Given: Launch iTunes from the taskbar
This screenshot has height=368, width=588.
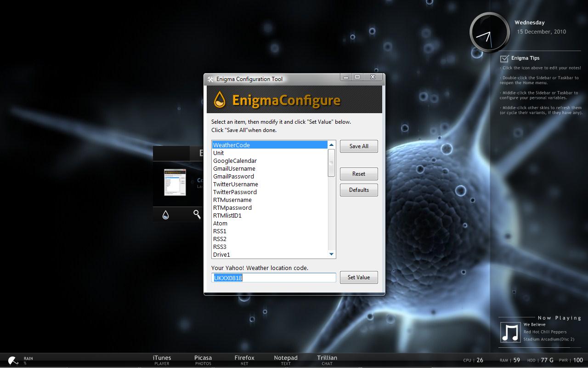Looking at the screenshot, I should (x=162, y=359).
